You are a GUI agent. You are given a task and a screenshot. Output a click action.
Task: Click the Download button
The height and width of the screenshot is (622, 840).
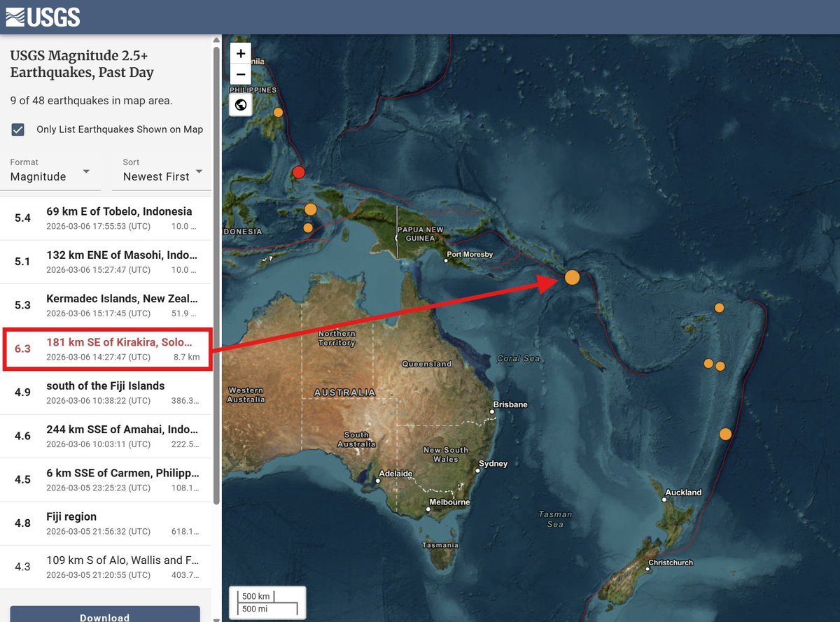pyautogui.click(x=105, y=614)
